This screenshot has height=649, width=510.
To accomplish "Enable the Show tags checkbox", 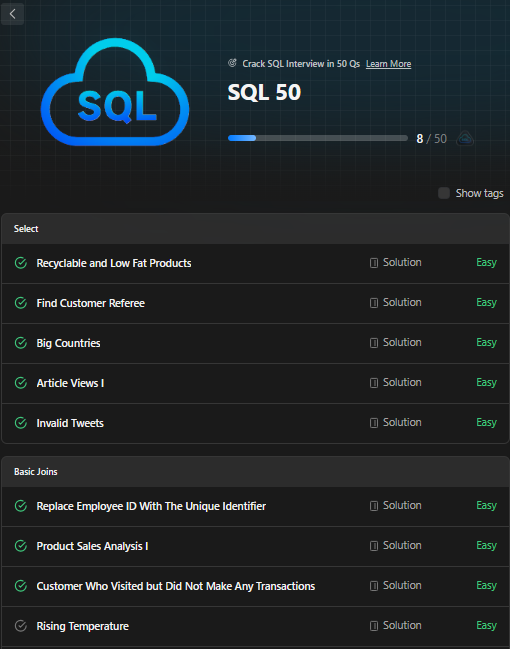I will tap(444, 193).
